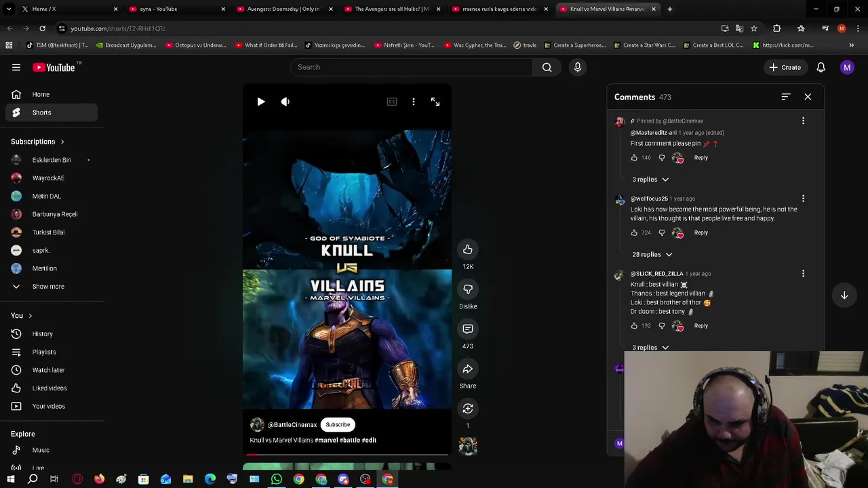Close the Comments panel
868x488 pixels.
click(808, 97)
